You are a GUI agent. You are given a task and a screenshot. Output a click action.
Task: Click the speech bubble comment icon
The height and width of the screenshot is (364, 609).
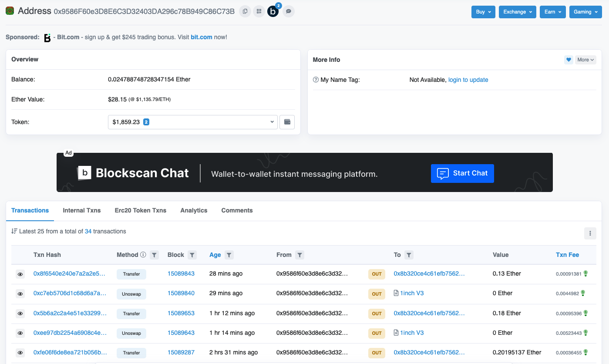[x=288, y=12]
